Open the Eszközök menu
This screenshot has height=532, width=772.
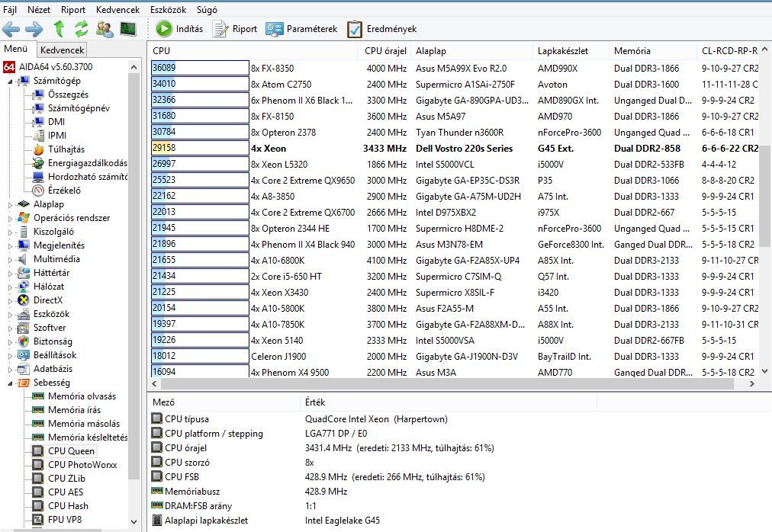point(169,9)
